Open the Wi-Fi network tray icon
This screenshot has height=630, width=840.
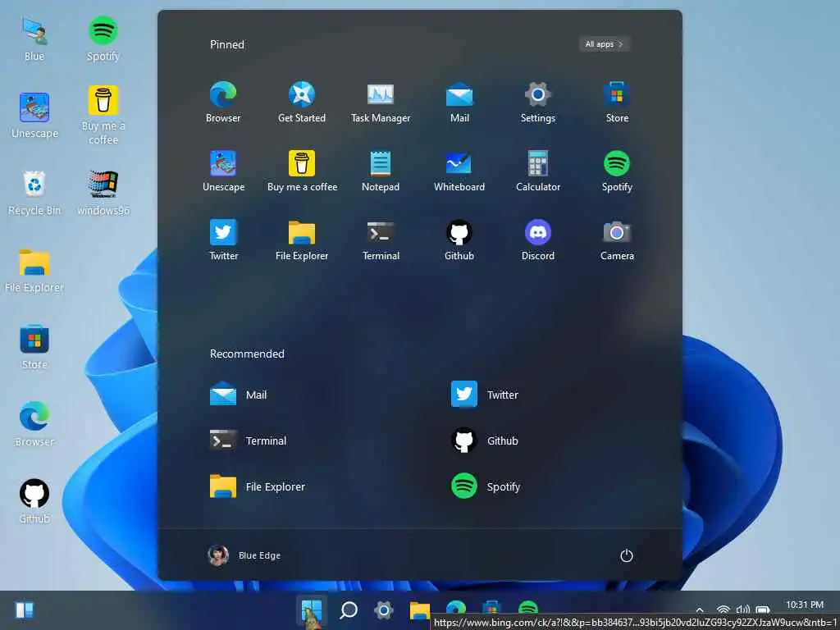tap(724, 609)
